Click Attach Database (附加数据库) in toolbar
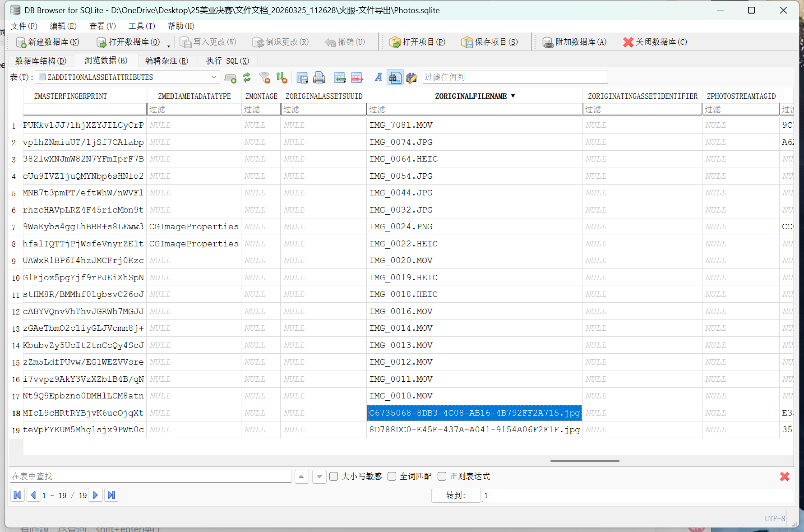 point(574,42)
